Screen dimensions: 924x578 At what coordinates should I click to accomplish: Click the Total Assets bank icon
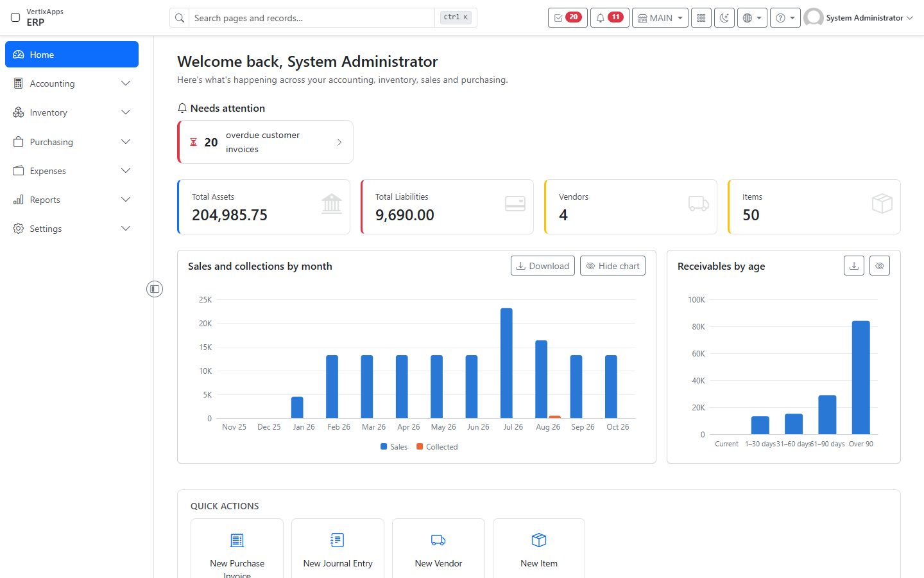coord(332,204)
